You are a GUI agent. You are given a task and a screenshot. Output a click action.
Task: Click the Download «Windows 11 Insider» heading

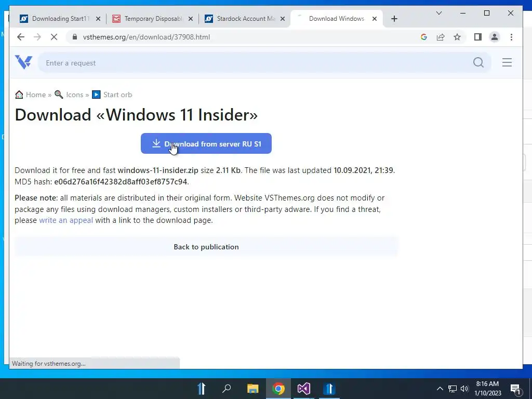click(136, 115)
